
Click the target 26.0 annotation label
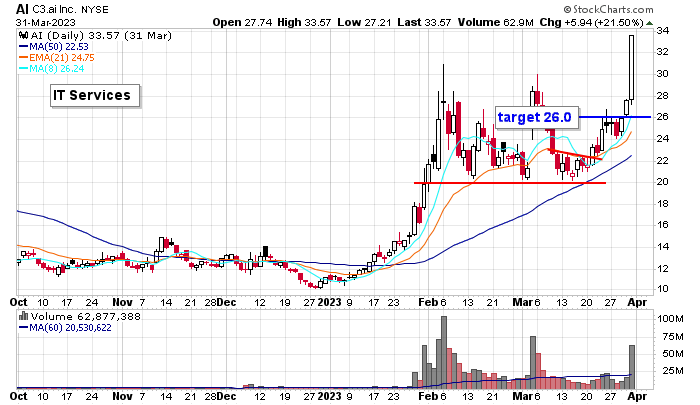point(537,117)
